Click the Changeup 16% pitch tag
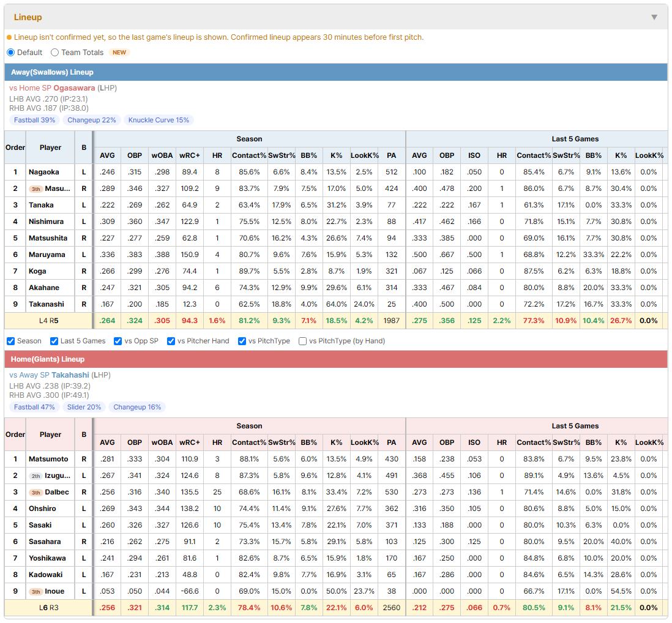Viewport: 672px width, 623px height. pos(137,407)
